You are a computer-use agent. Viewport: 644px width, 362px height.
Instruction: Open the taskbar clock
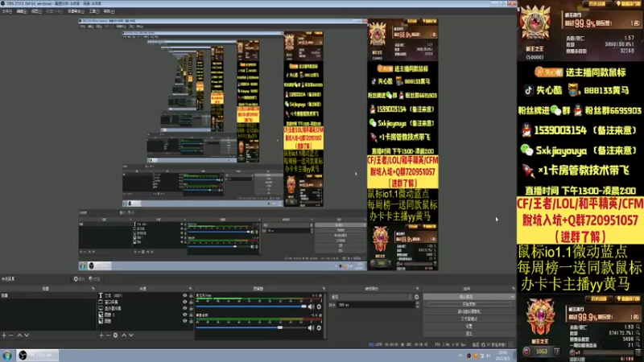tap(503, 356)
